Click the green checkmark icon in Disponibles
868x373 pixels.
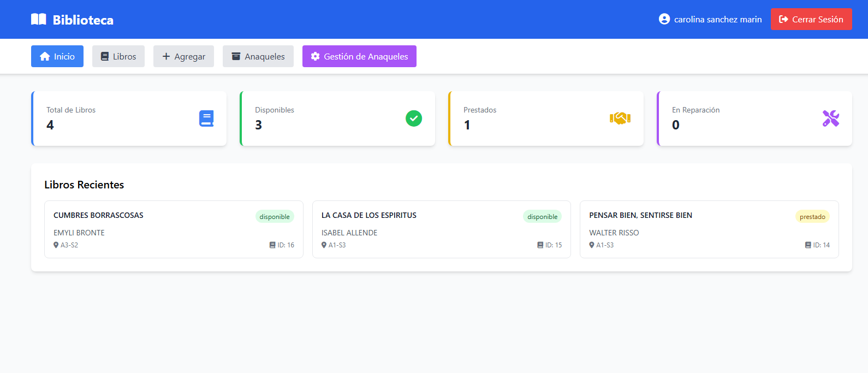click(x=414, y=119)
